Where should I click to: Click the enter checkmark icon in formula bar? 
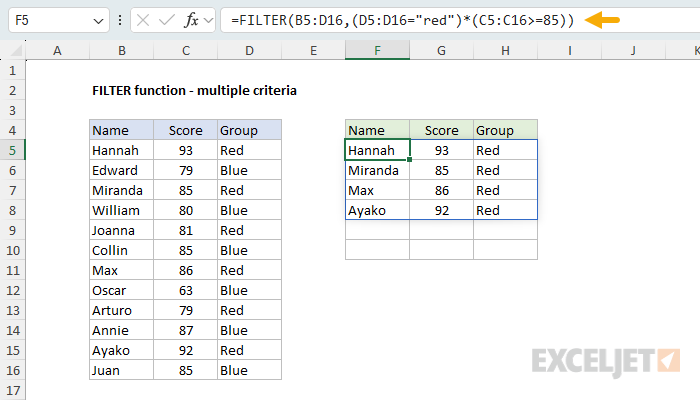click(167, 20)
